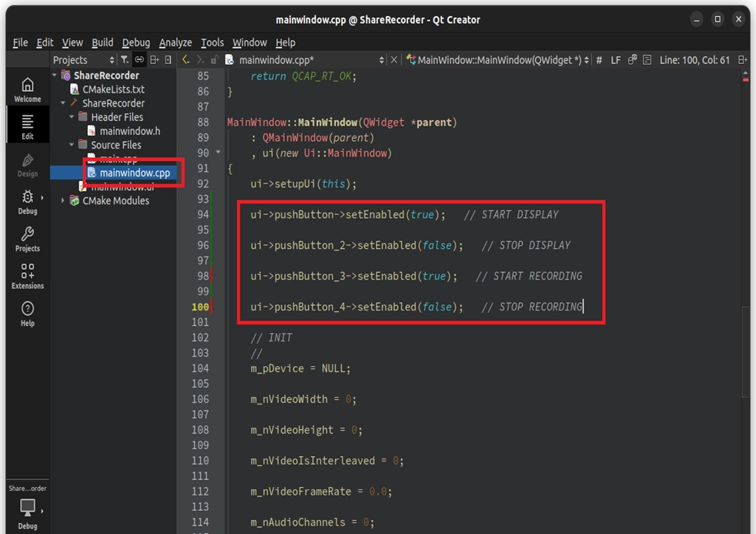Open the Extensions mode

(x=28, y=277)
